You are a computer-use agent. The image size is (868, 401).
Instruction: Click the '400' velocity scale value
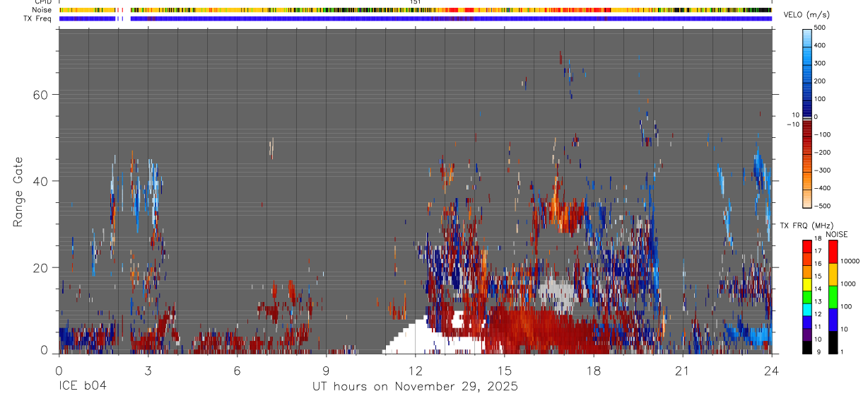pyautogui.click(x=820, y=46)
